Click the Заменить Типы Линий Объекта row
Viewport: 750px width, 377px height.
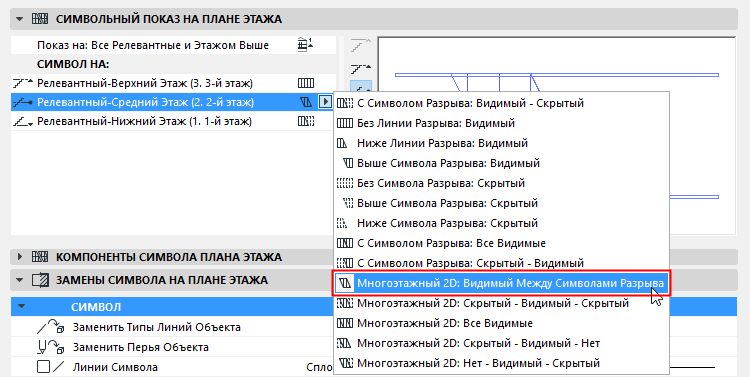point(172,327)
